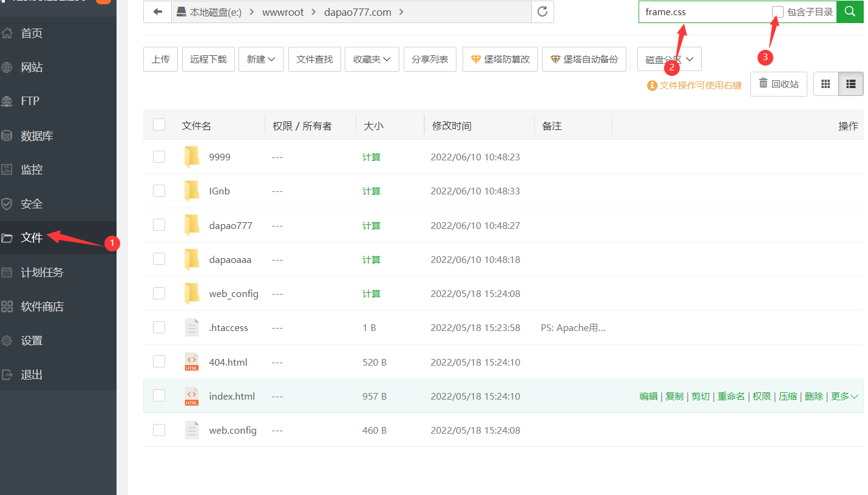868x495 pixels.
Task: Click wwwroot in the path breadcrumb
Action: pos(283,12)
